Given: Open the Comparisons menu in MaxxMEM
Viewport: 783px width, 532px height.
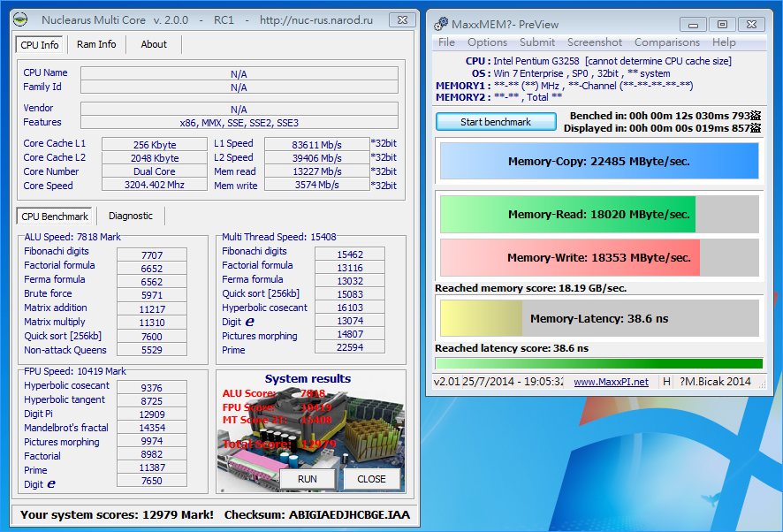Looking at the screenshot, I should pos(666,42).
